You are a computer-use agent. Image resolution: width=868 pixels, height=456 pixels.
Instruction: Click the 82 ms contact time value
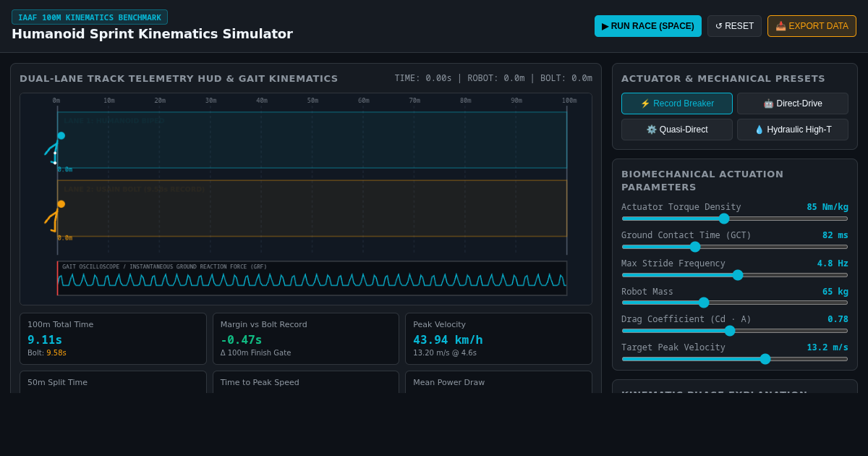tap(835, 235)
